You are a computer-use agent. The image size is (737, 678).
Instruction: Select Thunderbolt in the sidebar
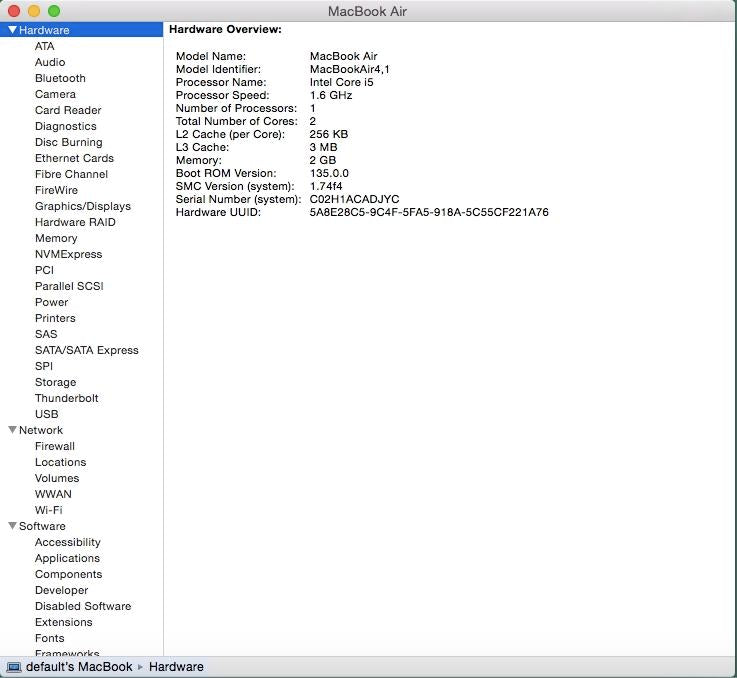click(x=66, y=398)
